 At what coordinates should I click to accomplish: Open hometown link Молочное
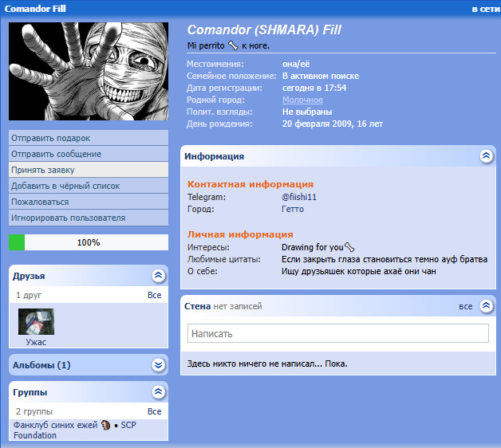point(302,100)
